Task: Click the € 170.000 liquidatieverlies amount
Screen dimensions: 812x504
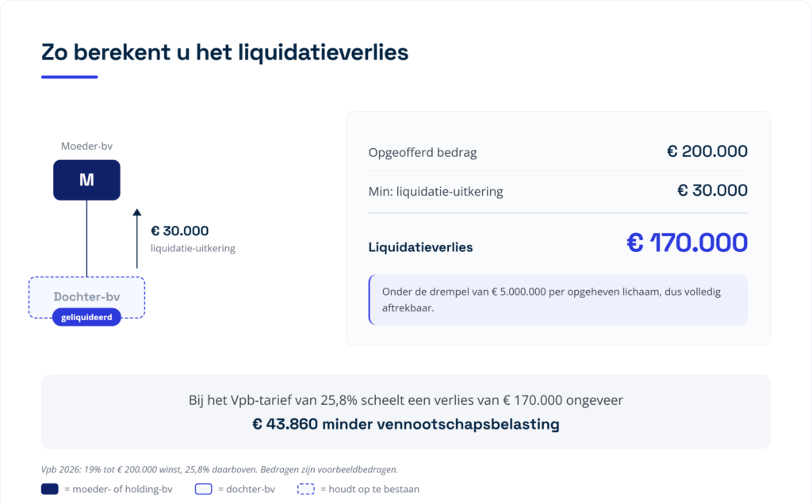Action: 688,242
